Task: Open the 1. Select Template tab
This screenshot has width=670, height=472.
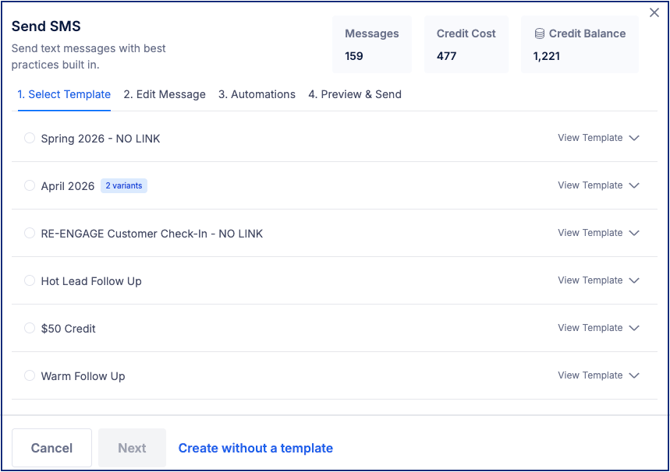Action: point(64,94)
